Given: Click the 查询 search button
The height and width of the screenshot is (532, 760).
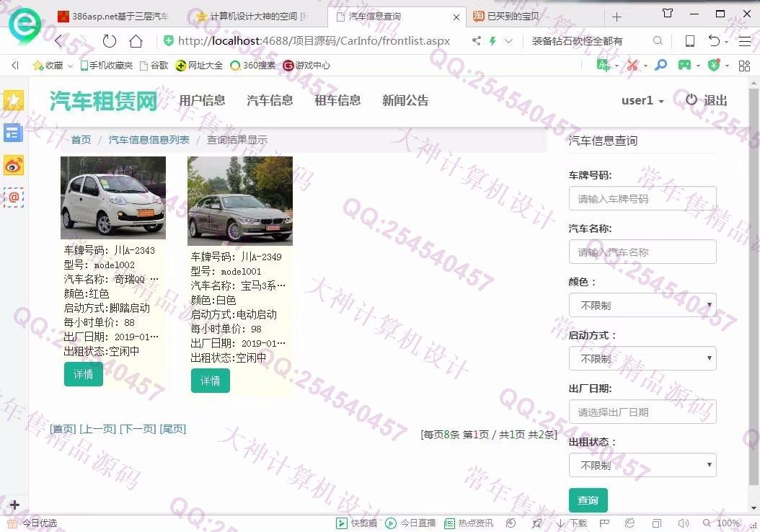Looking at the screenshot, I should (x=588, y=500).
